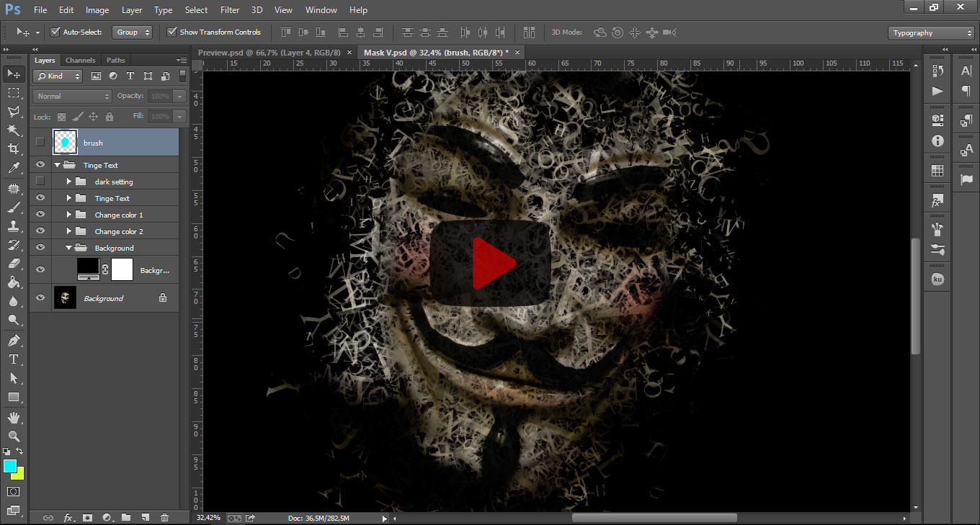The width and height of the screenshot is (980, 525).
Task: Open the Filter menu
Action: click(x=230, y=10)
